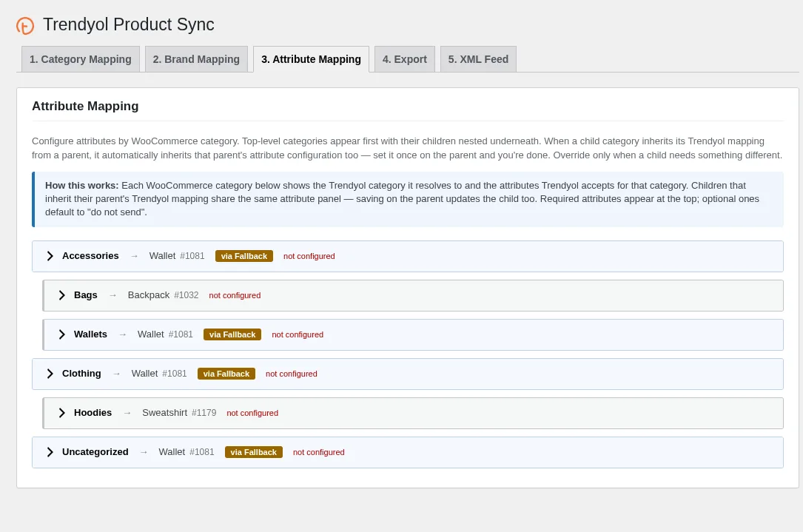This screenshot has height=532, width=803.
Task: Click 'Wallet #1081' in Wallets row
Action: (x=166, y=334)
